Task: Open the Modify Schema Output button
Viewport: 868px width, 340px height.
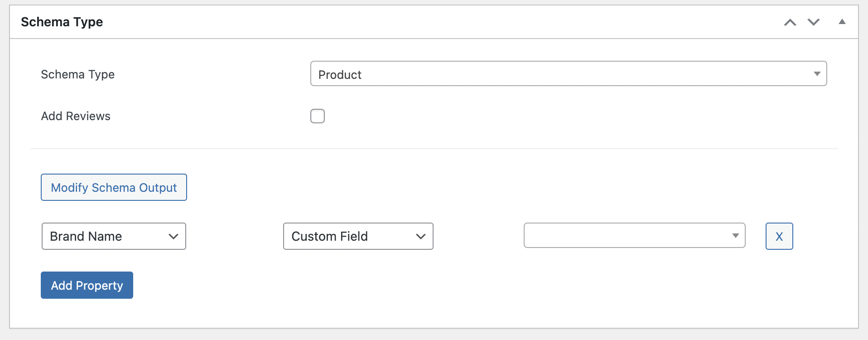Action: 114,187
